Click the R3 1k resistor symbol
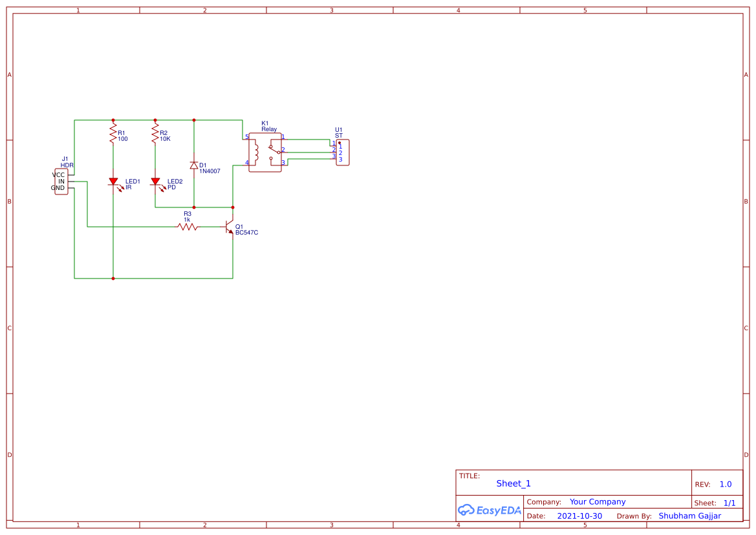The image size is (756, 535). pyautogui.click(x=187, y=226)
